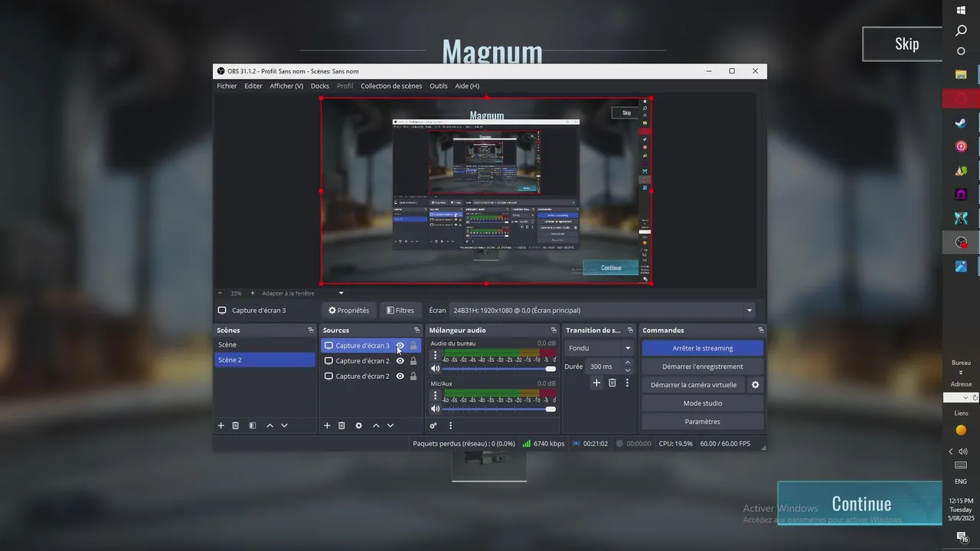Viewport: 980px width, 551px height.
Task: Open transition properties three-dot menu
Action: point(627,383)
